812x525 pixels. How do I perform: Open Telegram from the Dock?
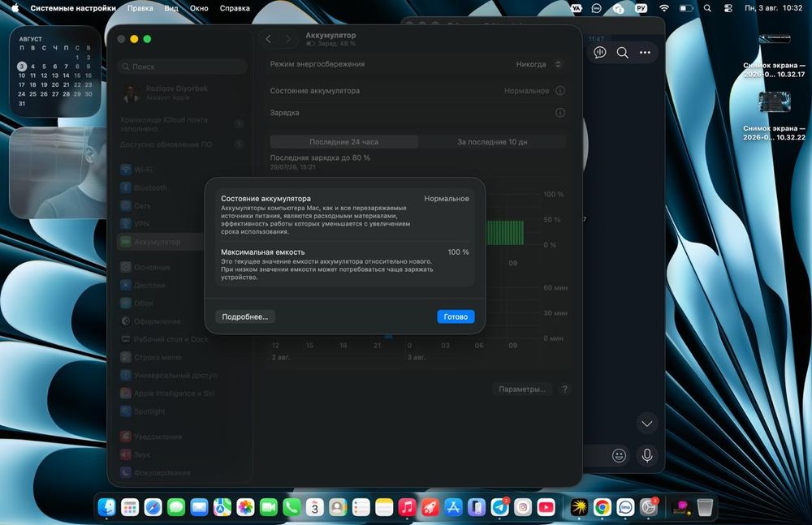tap(499, 507)
